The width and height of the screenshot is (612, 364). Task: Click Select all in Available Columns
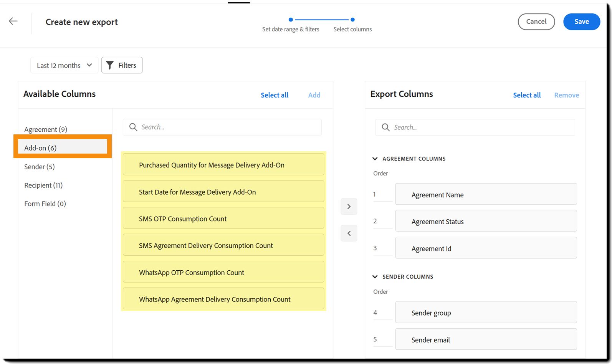click(275, 95)
